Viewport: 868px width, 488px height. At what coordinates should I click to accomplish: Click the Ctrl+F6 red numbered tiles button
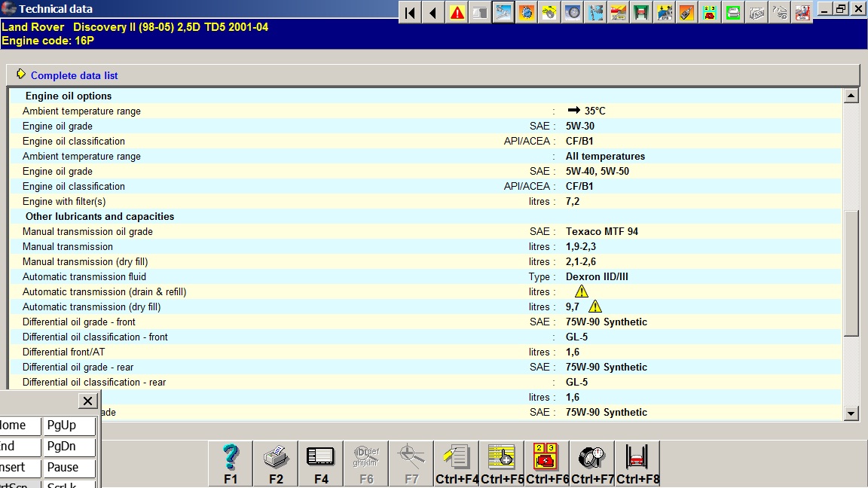click(x=547, y=463)
